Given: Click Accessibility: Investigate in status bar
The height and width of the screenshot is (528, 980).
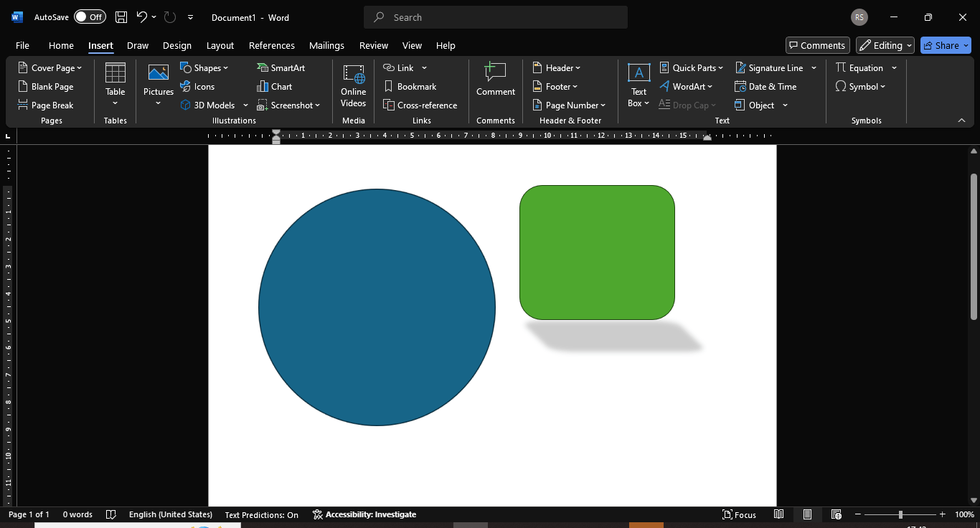Looking at the screenshot, I should coord(364,514).
